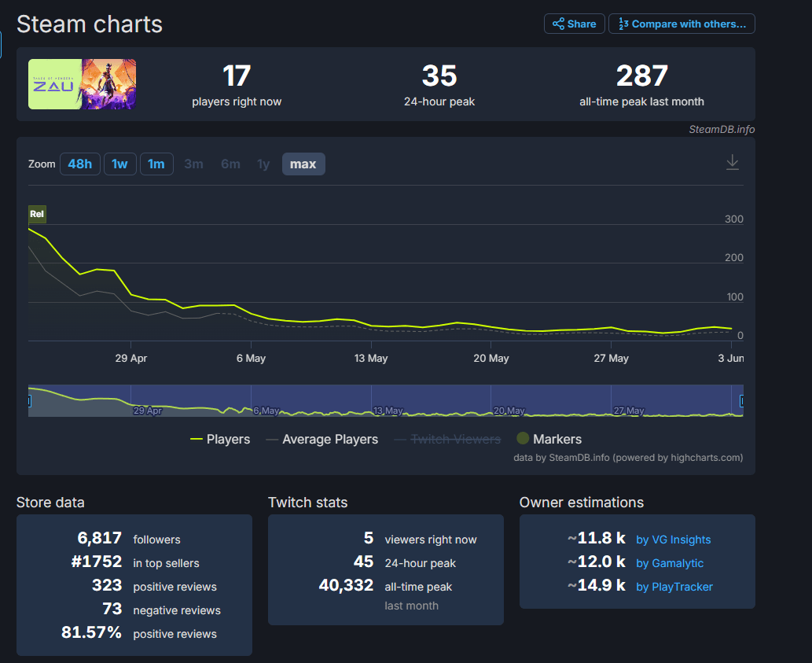Click the Tales of Kenzera ZAU thumbnail
The width and height of the screenshot is (812, 663).
click(82, 84)
